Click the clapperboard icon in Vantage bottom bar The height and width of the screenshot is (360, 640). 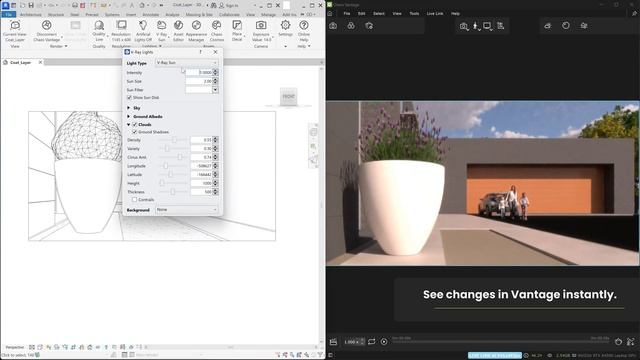(x=333, y=342)
